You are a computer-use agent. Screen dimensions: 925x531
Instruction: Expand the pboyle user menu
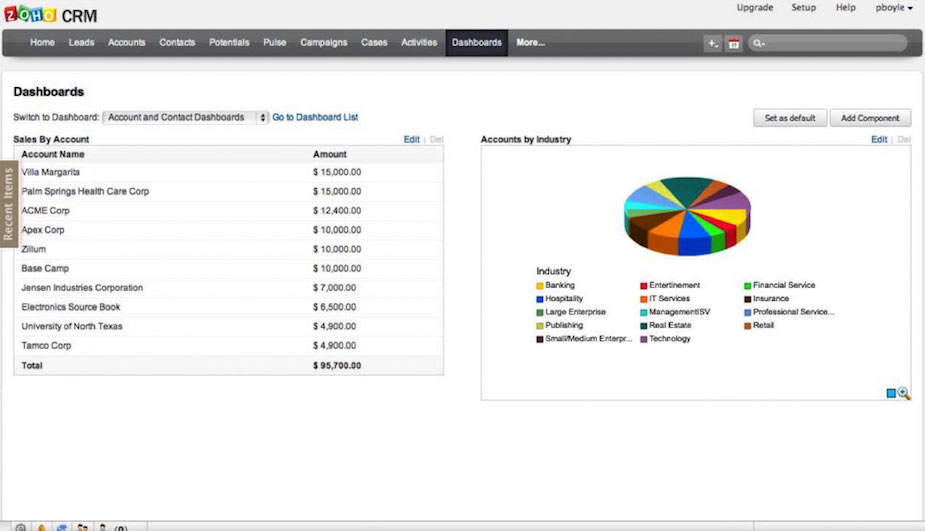894,8
